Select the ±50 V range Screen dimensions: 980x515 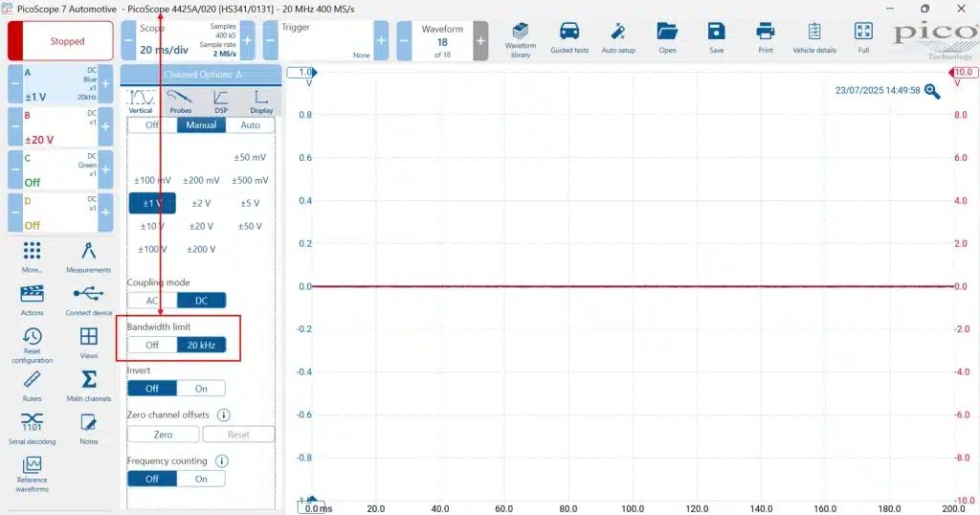tap(250, 226)
